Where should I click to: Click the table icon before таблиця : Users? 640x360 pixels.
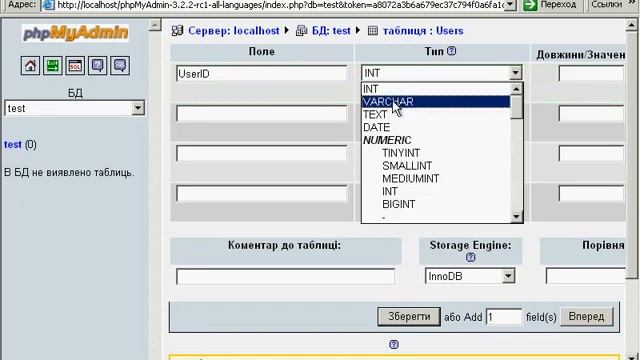[x=373, y=31]
